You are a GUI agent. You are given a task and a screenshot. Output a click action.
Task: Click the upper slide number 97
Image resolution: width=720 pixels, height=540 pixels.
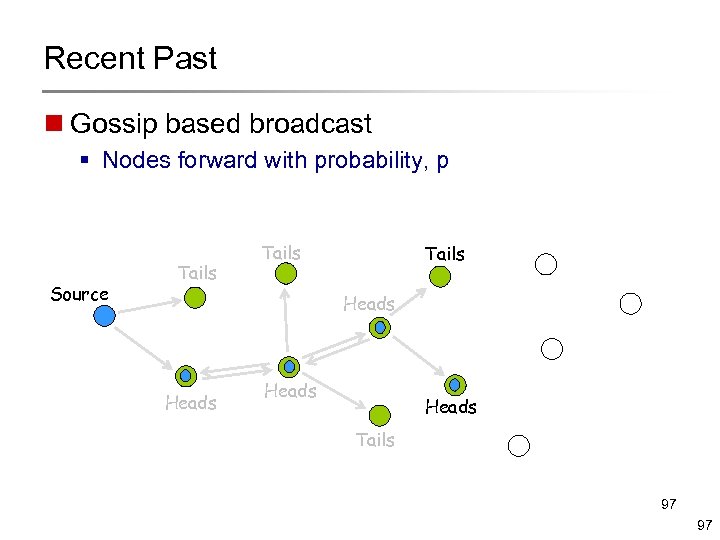(x=668, y=505)
